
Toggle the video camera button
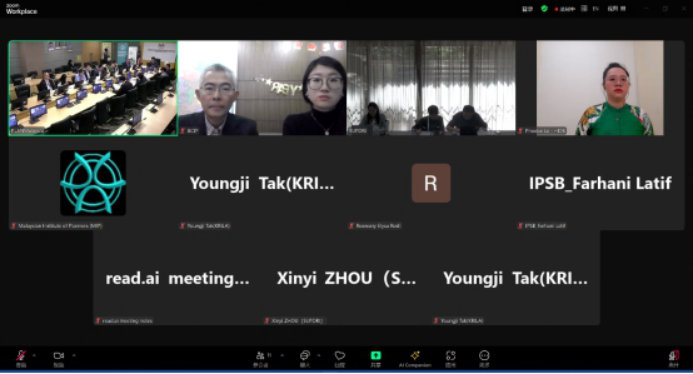point(59,358)
